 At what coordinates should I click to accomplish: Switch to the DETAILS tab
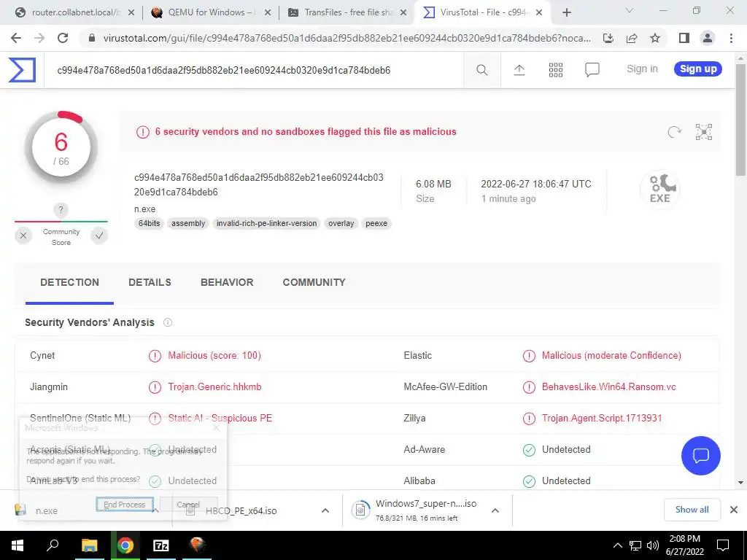tap(150, 282)
